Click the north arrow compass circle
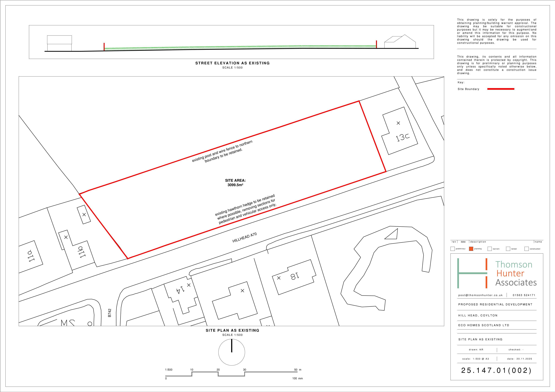Screen dimensions: 555x392 [x=232, y=352]
